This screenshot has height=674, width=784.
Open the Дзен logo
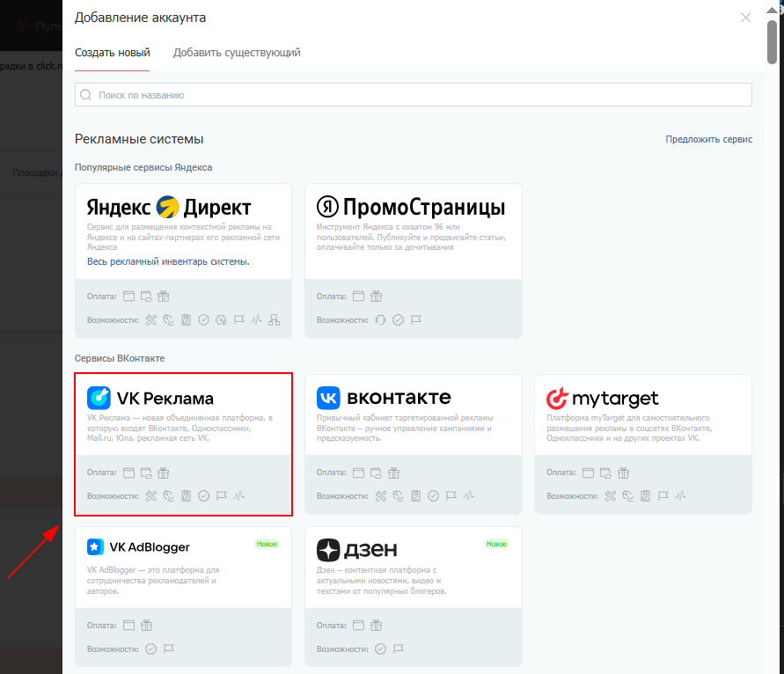[357, 550]
